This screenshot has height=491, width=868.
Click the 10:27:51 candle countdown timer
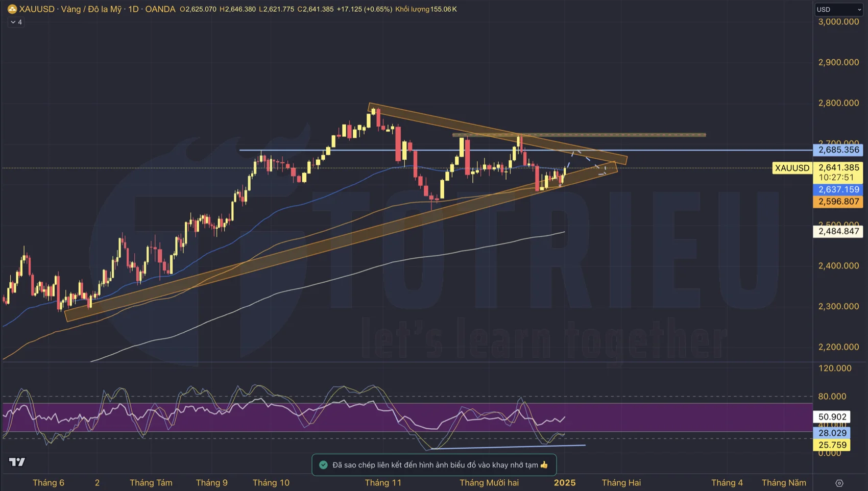pyautogui.click(x=836, y=178)
